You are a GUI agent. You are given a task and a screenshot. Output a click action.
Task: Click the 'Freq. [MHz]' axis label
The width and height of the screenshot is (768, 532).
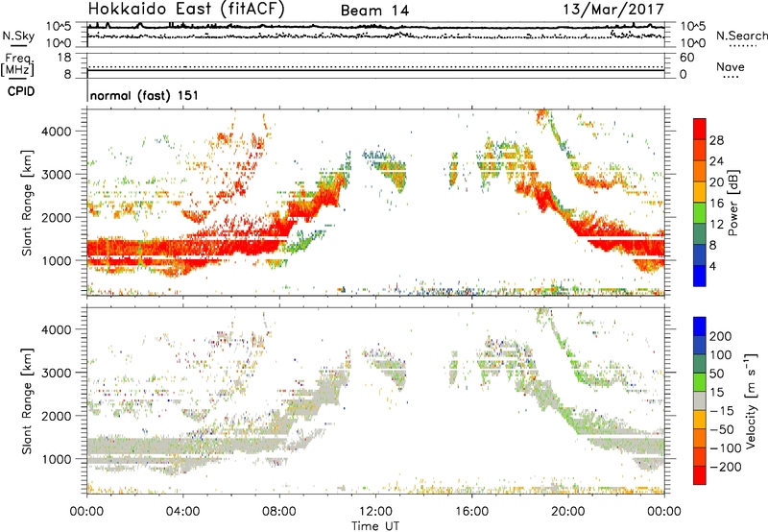point(17,65)
